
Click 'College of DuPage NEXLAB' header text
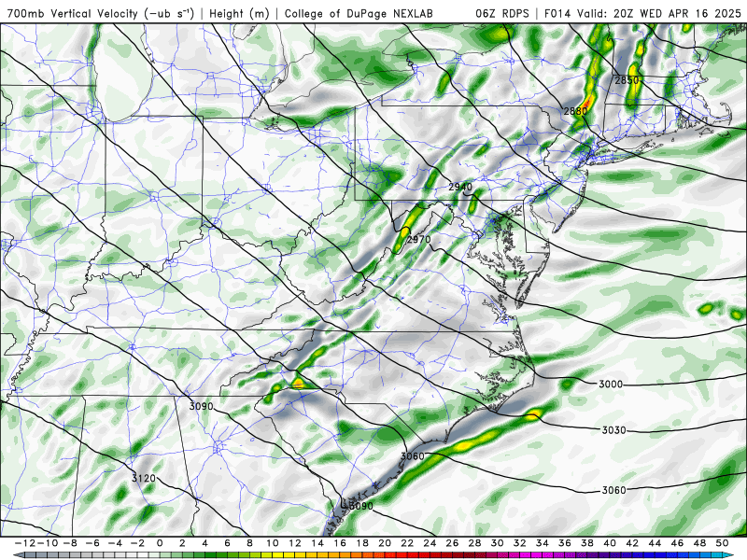click(359, 14)
